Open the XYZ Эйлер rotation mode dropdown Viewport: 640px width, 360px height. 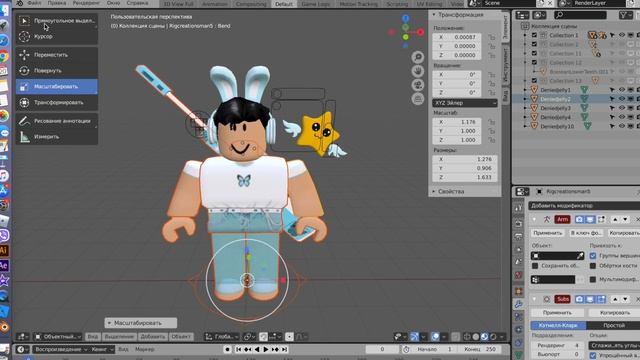pyautogui.click(x=465, y=103)
